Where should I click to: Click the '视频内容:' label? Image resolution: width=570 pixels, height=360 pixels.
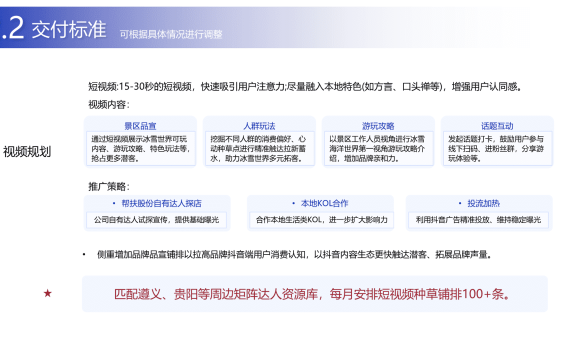click(109, 105)
